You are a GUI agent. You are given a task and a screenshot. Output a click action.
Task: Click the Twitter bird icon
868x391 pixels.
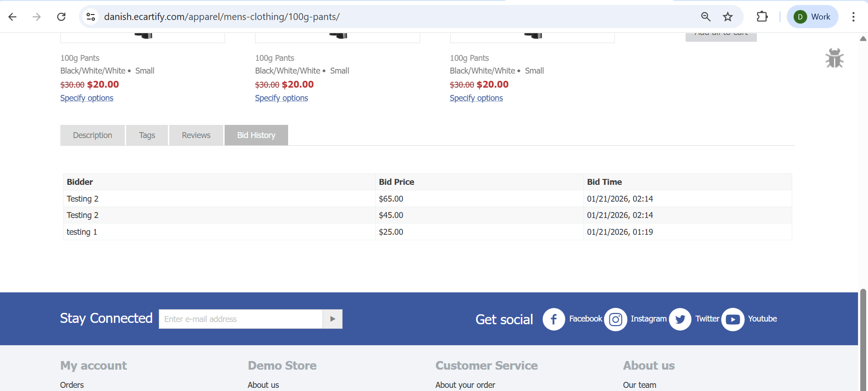coord(680,319)
